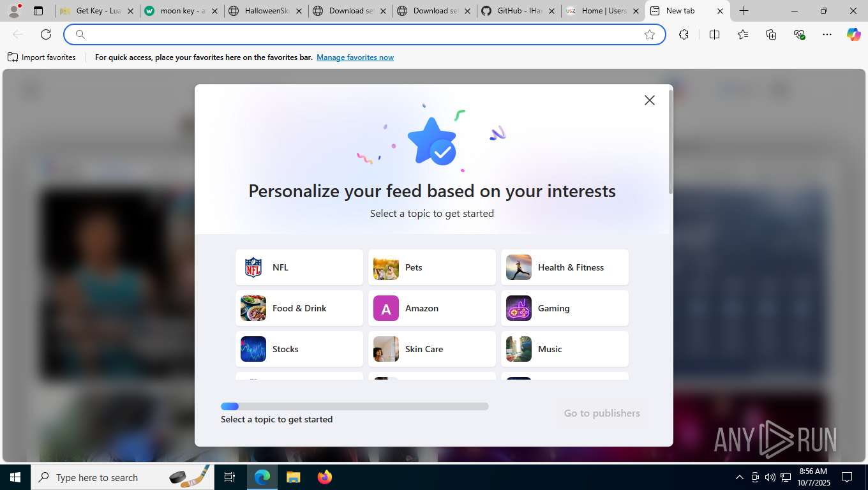Select the Food & Drink topic
Screen dimensions: 868x490
point(299,308)
